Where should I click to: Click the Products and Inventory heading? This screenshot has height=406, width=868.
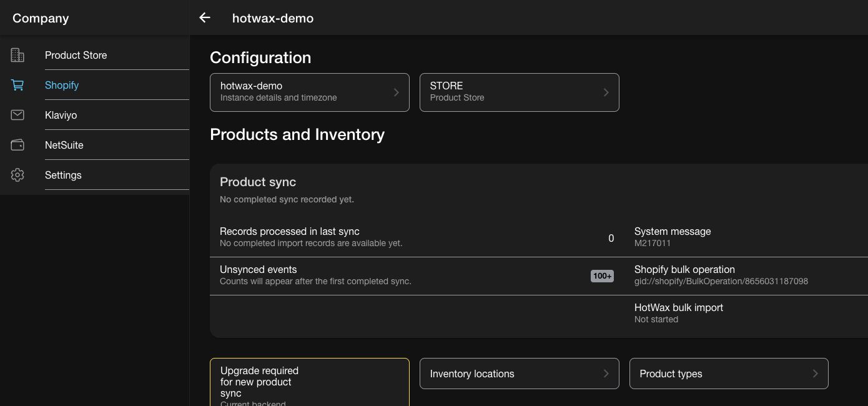coord(297,134)
